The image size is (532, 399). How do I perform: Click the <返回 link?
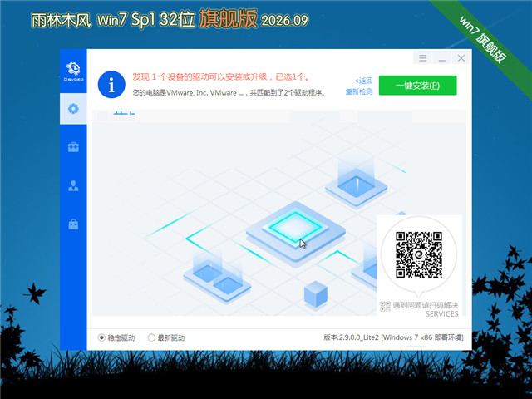click(363, 81)
